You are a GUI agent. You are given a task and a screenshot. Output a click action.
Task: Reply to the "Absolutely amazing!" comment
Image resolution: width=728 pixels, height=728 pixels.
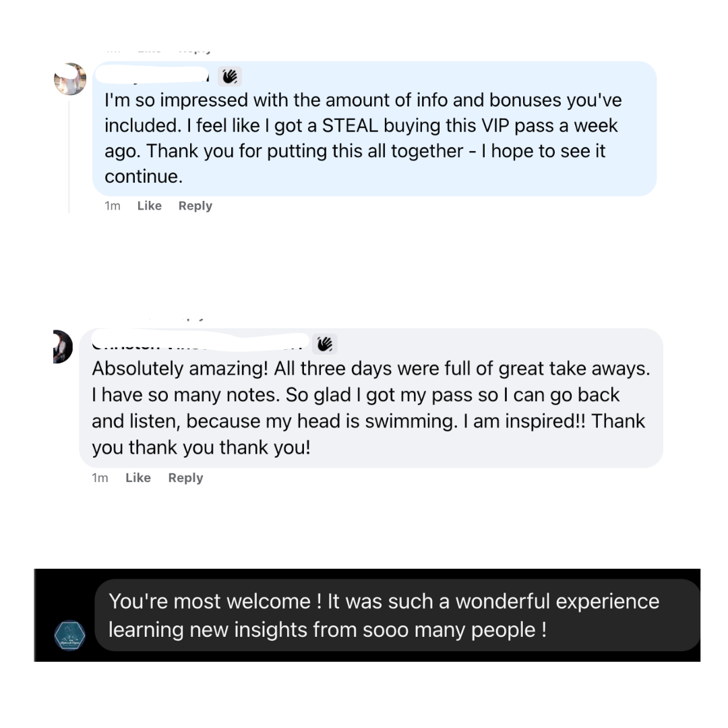point(185,478)
